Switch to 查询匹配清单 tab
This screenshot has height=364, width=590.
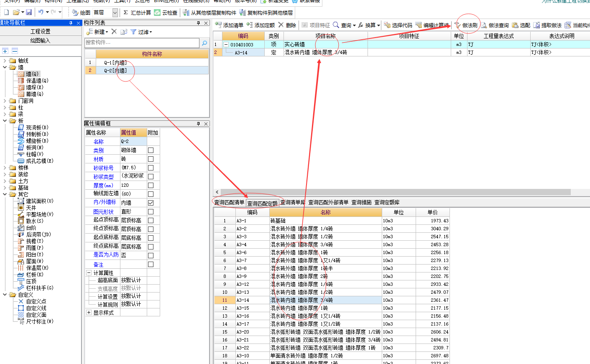coord(229,202)
